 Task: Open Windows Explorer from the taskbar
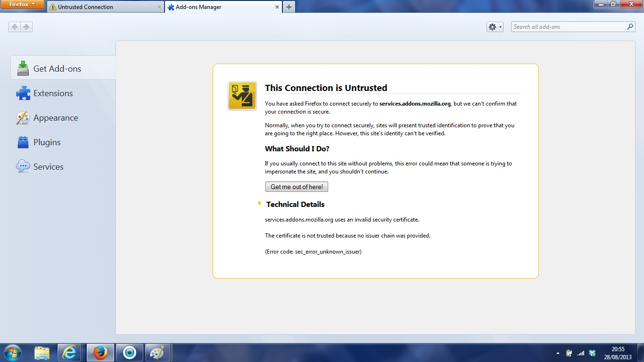click(x=42, y=353)
